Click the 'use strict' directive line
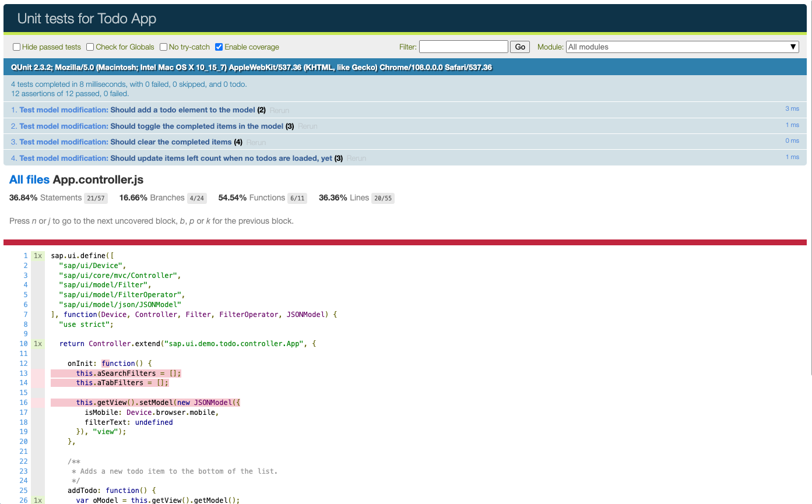The height and width of the screenshot is (504, 812). click(x=86, y=325)
